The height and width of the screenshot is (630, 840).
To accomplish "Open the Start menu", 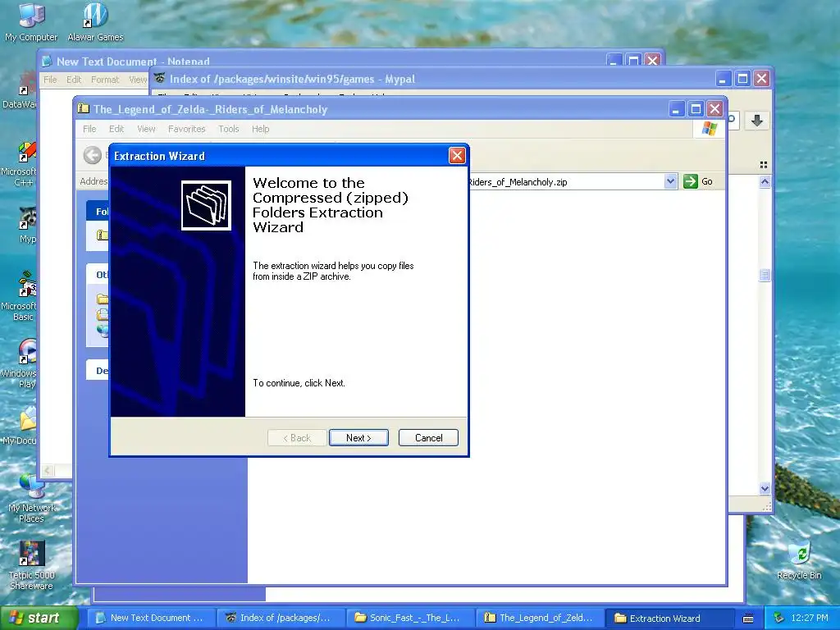I will coord(39,618).
